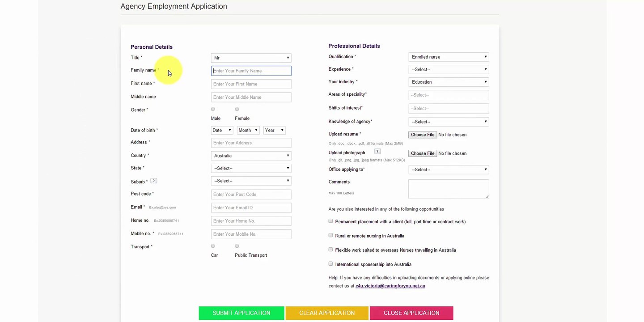The image size is (644, 322).
Task: Expand the State dropdown
Action: pyautogui.click(x=251, y=168)
